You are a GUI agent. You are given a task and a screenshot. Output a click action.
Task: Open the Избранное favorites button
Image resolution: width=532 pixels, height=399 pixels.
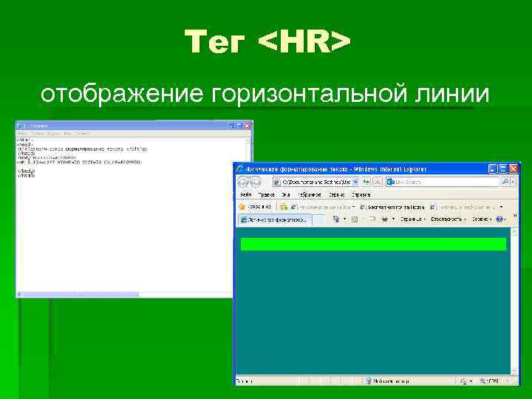(256, 207)
